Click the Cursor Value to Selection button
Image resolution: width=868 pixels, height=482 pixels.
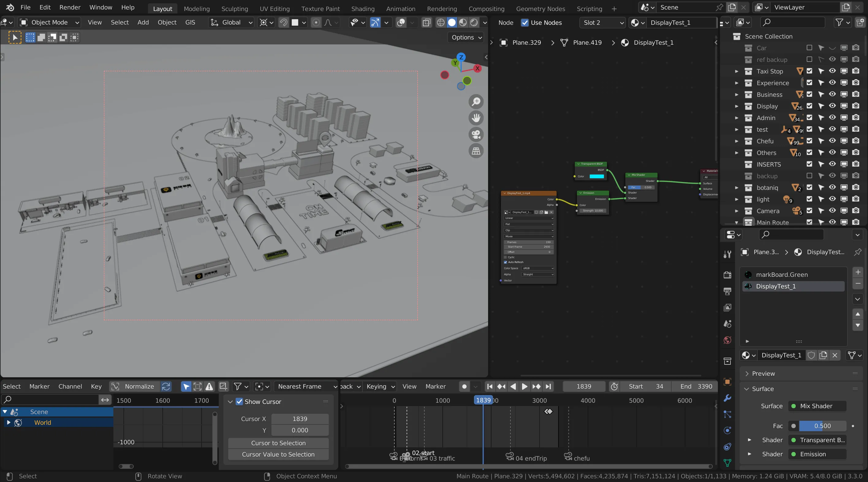tap(278, 454)
